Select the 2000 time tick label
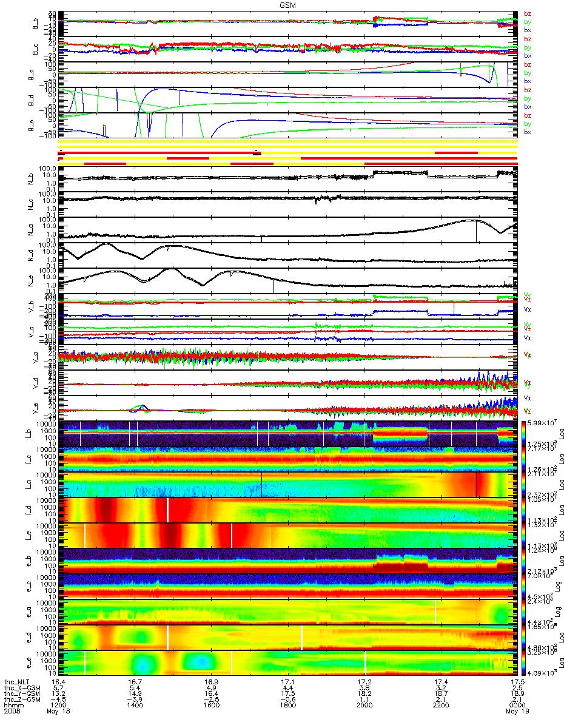The image size is (564, 728). [364, 705]
